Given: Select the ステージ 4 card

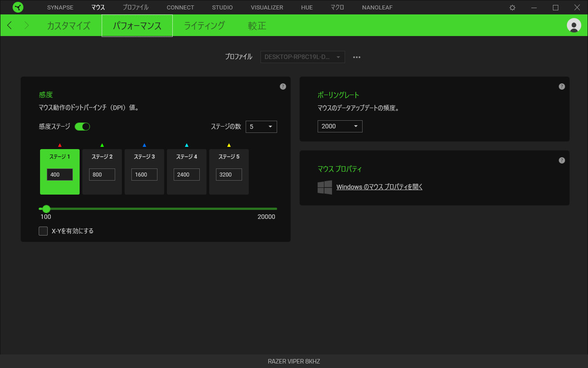Looking at the screenshot, I should [x=187, y=172].
